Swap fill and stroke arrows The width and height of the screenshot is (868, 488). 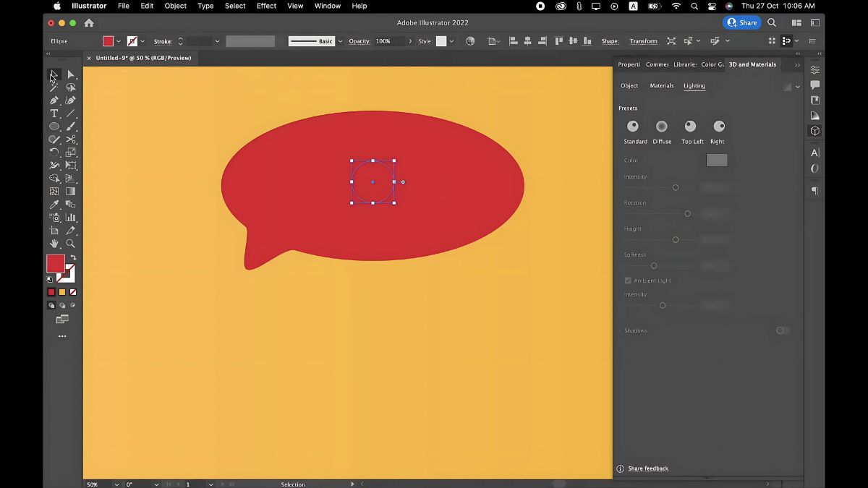click(x=72, y=257)
